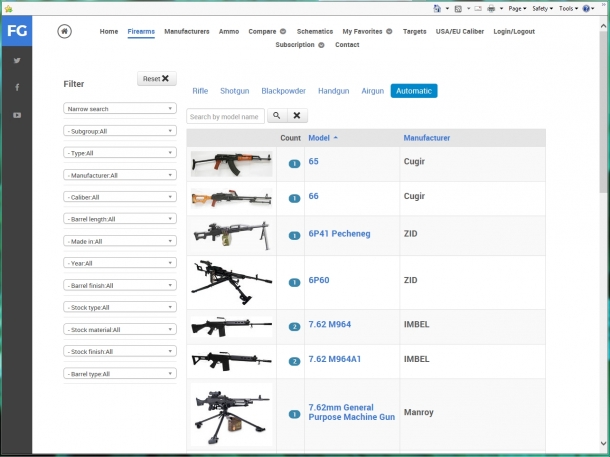
Task: Open the Manufacturer filter dropdown
Action: (120, 175)
